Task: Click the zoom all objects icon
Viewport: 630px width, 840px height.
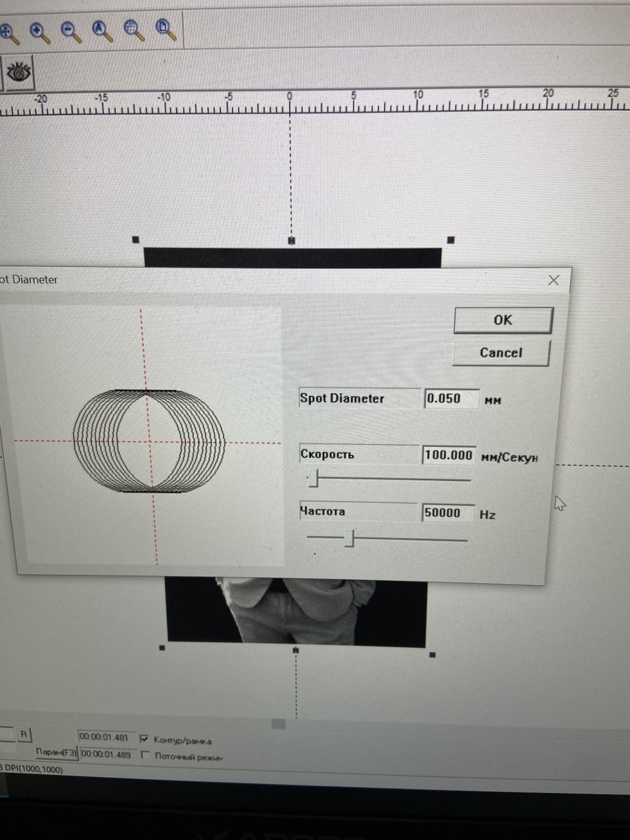Action: [x=102, y=30]
